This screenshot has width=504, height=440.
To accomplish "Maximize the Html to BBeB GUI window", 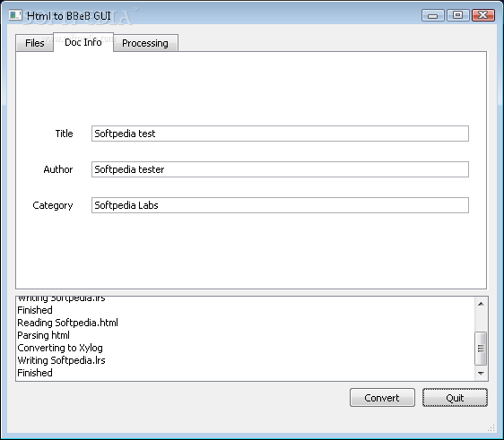I will click(457, 15).
